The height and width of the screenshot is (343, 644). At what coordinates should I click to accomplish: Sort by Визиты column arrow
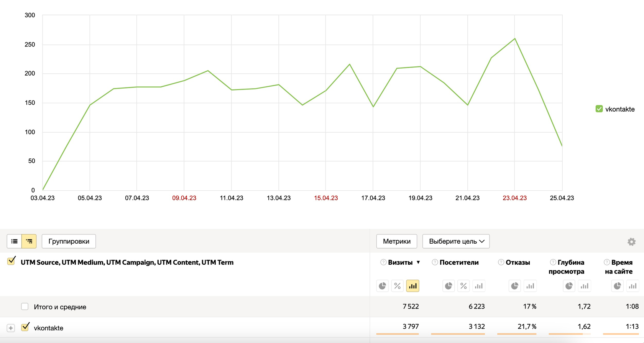[x=418, y=262]
